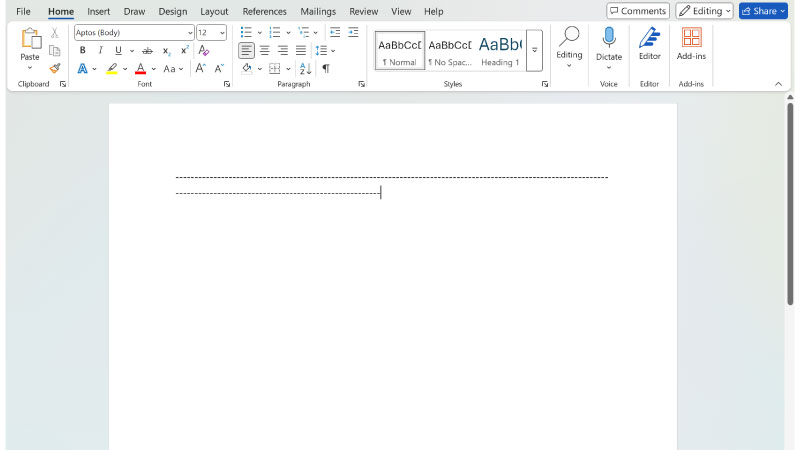
Task: Toggle Italic formatting
Action: [101, 50]
